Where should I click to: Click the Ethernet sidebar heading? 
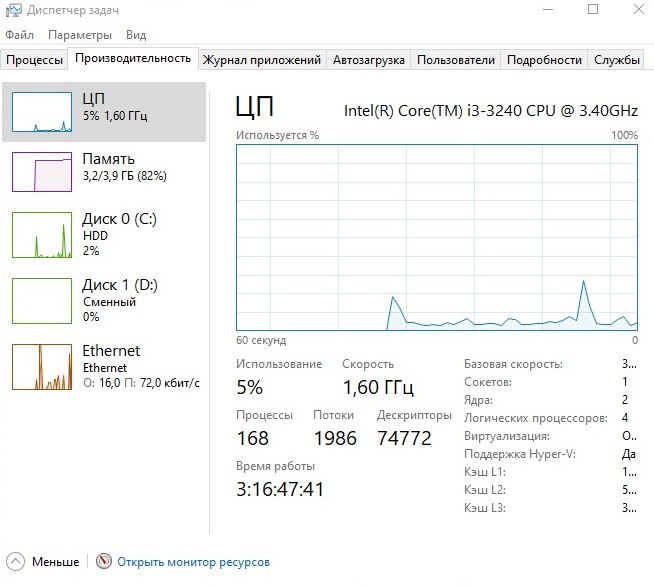[111, 351]
